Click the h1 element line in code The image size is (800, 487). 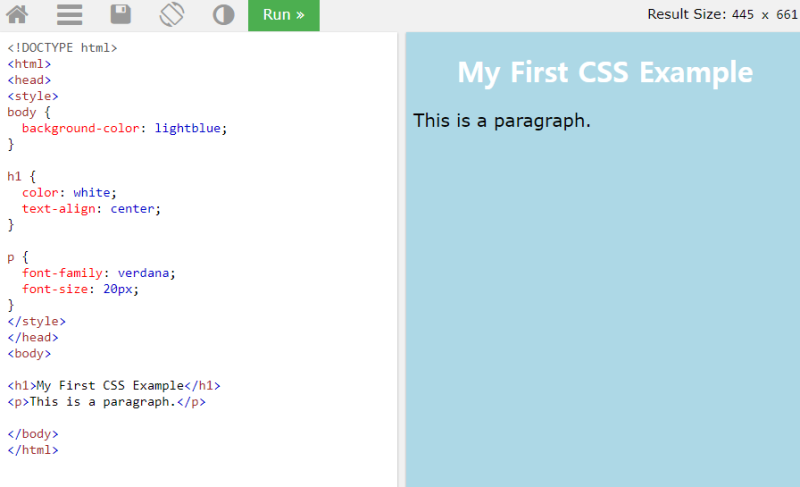114,385
